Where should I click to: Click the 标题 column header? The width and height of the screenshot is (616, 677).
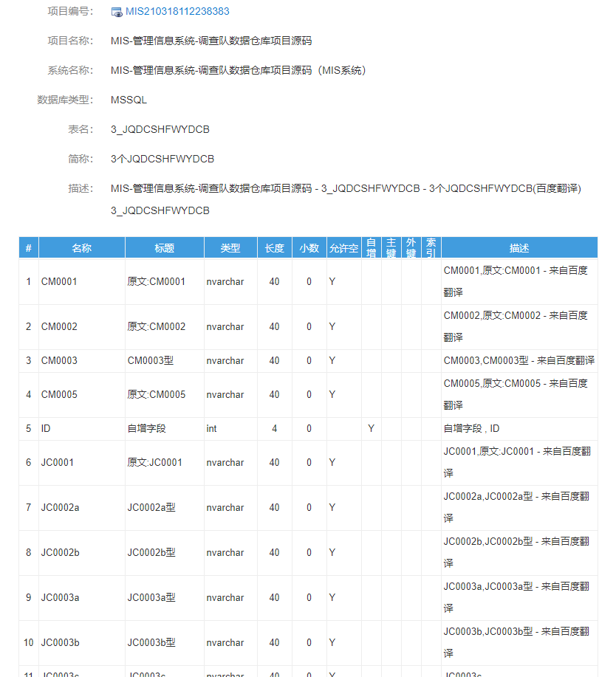click(164, 248)
